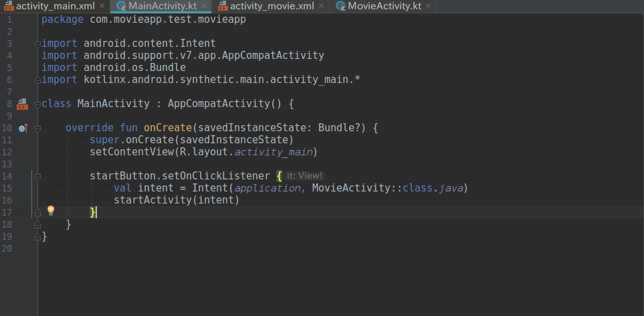Image resolution: width=644 pixels, height=316 pixels.
Task: Click the Kotlin file icon of MovieActivity.kt tab
Action: pos(340,6)
